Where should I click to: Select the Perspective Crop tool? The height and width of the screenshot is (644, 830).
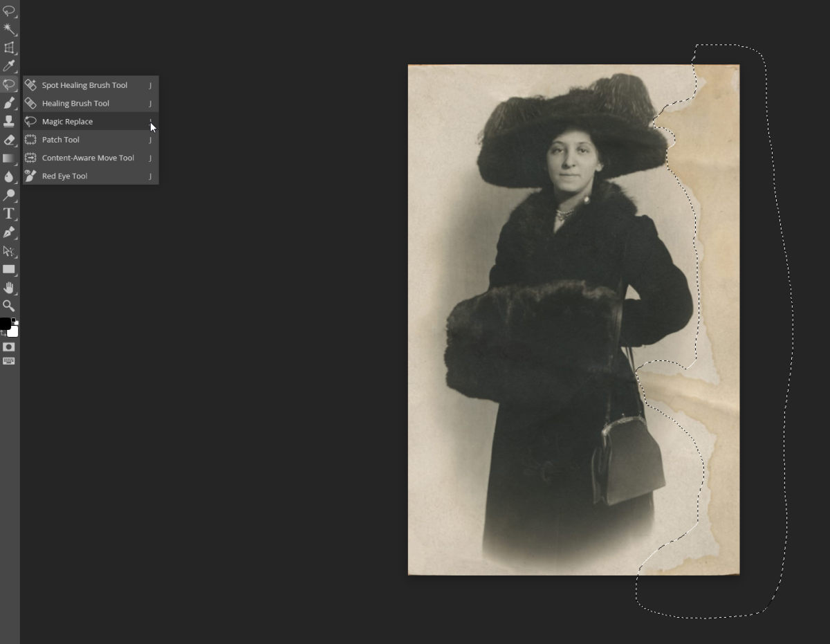point(9,48)
